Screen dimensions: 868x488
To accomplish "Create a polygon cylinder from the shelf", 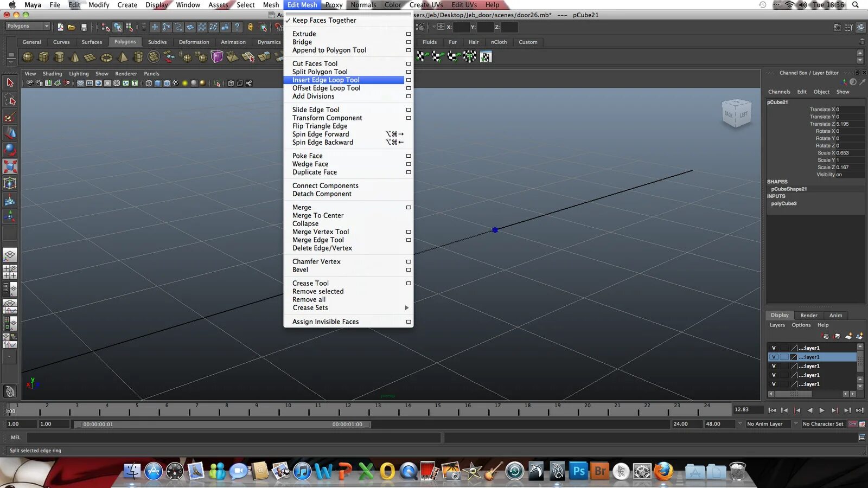I will pyautogui.click(x=59, y=56).
